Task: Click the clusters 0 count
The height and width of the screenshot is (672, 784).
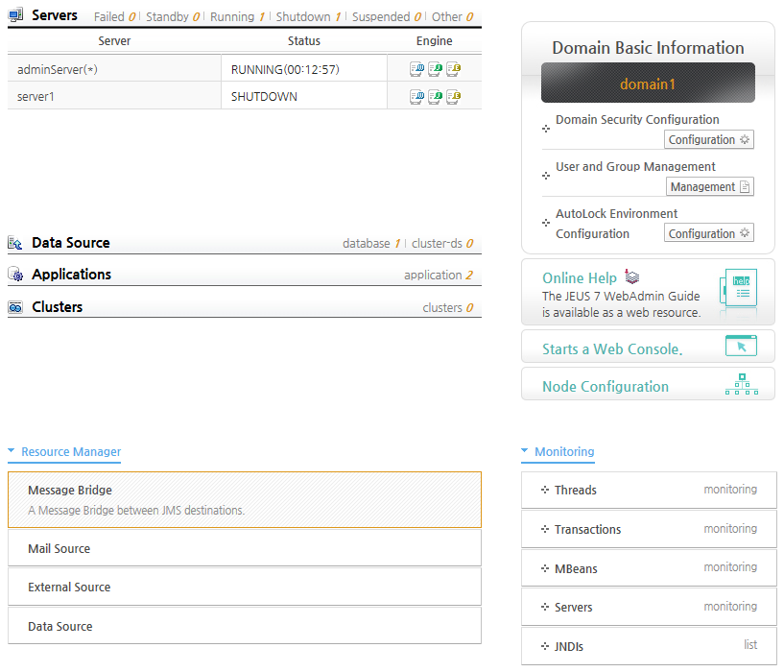Action: tap(448, 308)
